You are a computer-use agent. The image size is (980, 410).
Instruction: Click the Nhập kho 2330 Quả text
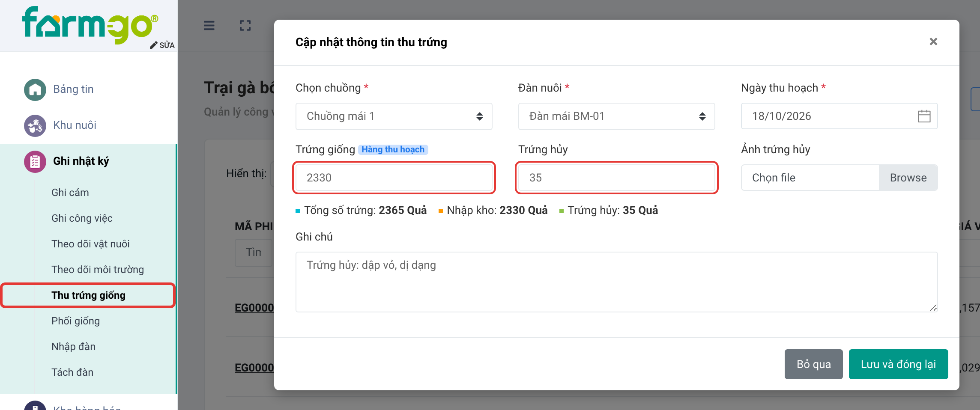pos(497,211)
